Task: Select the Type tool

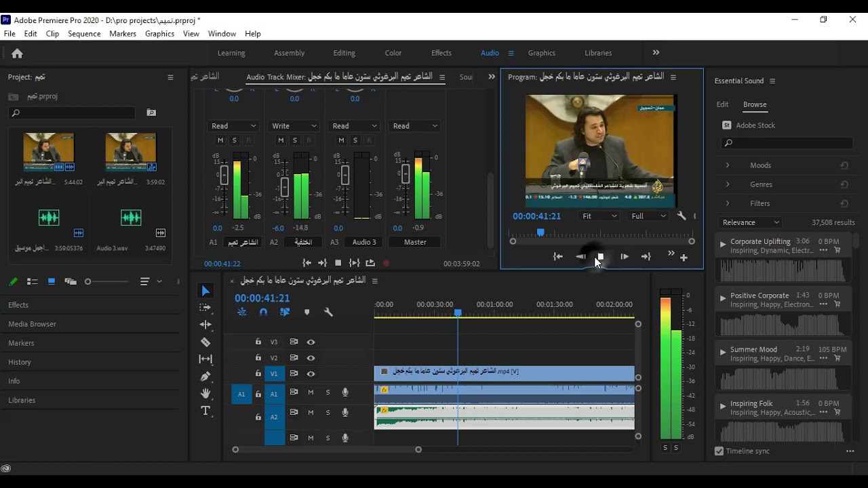Action: pyautogui.click(x=205, y=411)
